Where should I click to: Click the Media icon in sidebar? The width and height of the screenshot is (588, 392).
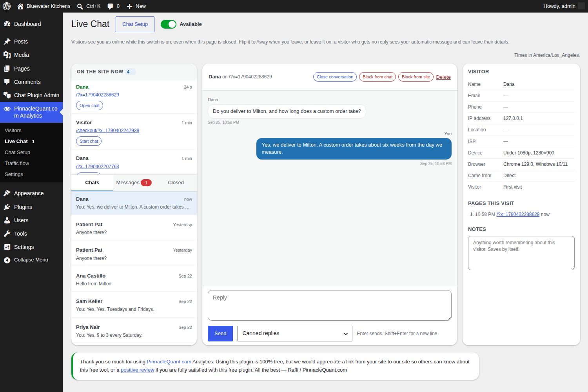point(7,55)
